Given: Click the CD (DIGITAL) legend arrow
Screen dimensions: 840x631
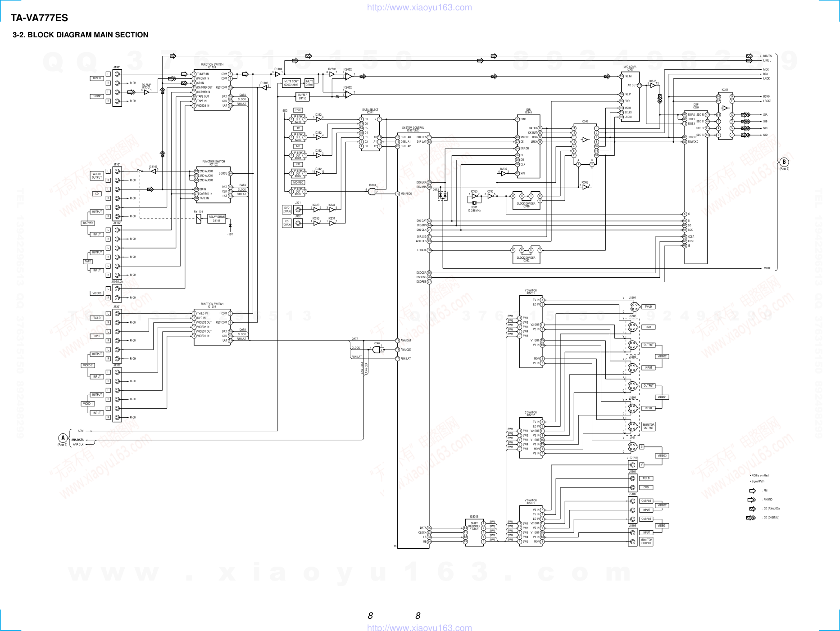Looking at the screenshot, I should click(751, 518).
